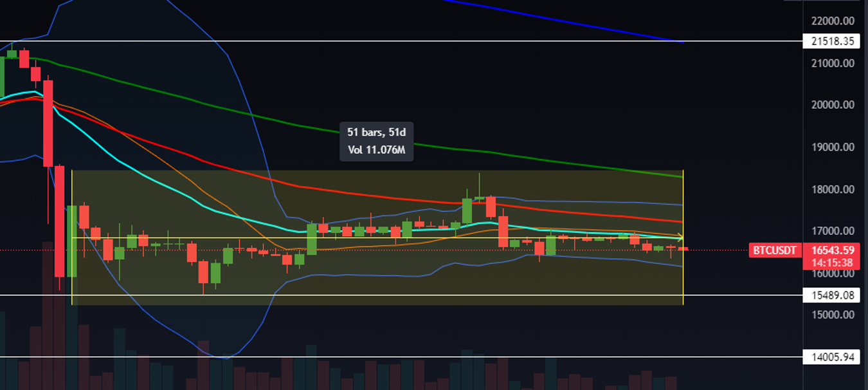Screen dimensions: 868x390
Task: Click the red 16543.59 current price label
Action: pos(831,250)
